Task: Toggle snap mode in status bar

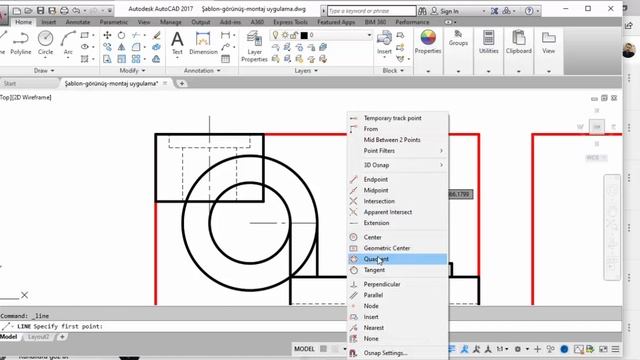Action: (x=335, y=349)
